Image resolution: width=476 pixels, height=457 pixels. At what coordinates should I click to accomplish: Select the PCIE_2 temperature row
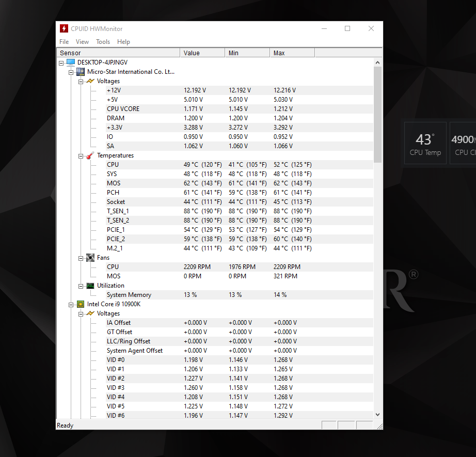239,239
